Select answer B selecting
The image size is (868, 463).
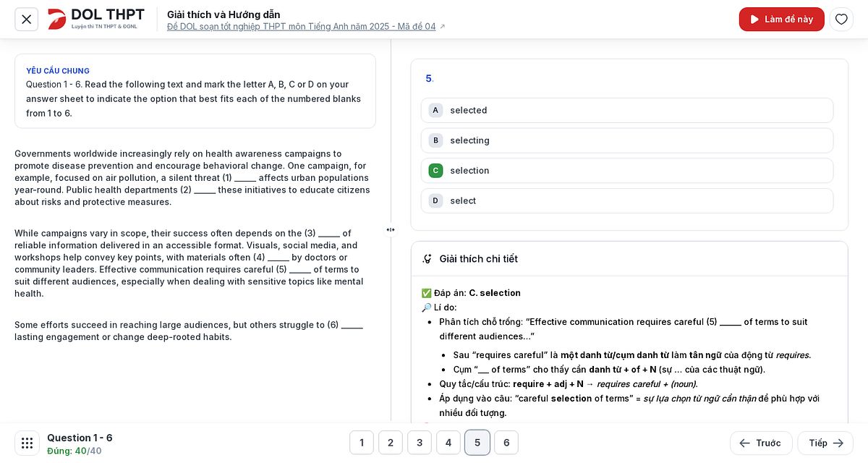pyautogui.click(x=627, y=140)
